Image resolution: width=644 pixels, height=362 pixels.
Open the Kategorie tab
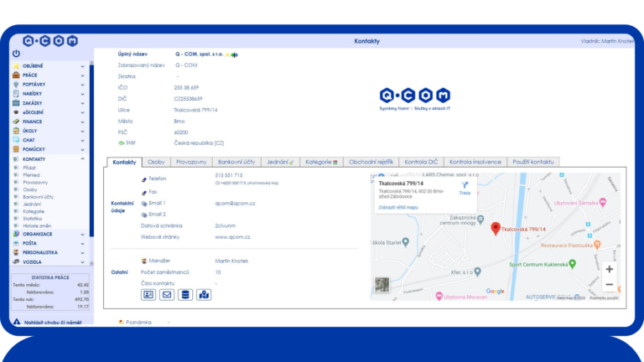[322, 162]
